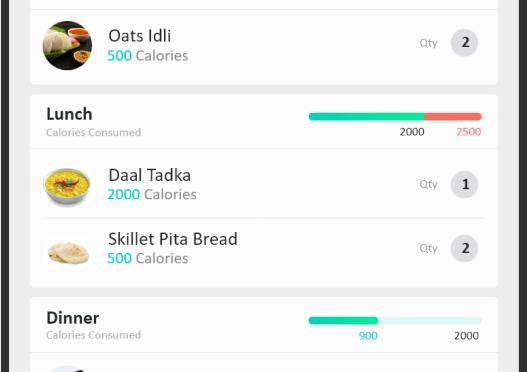Open the Oats Idli item name
The height and width of the screenshot is (372, 527).
(x=140, y=36)
